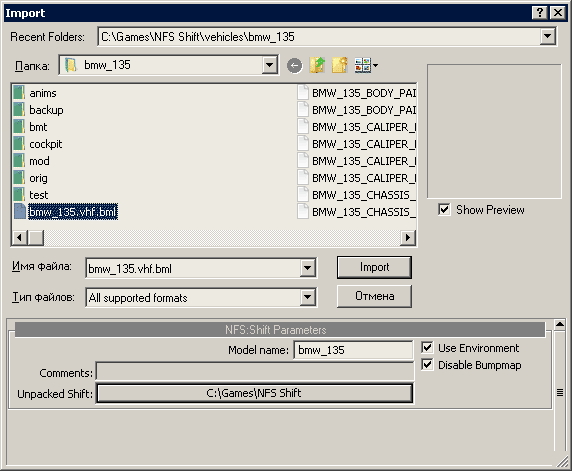
Task: Select the orig folder
Action: [x=31, y=178]
